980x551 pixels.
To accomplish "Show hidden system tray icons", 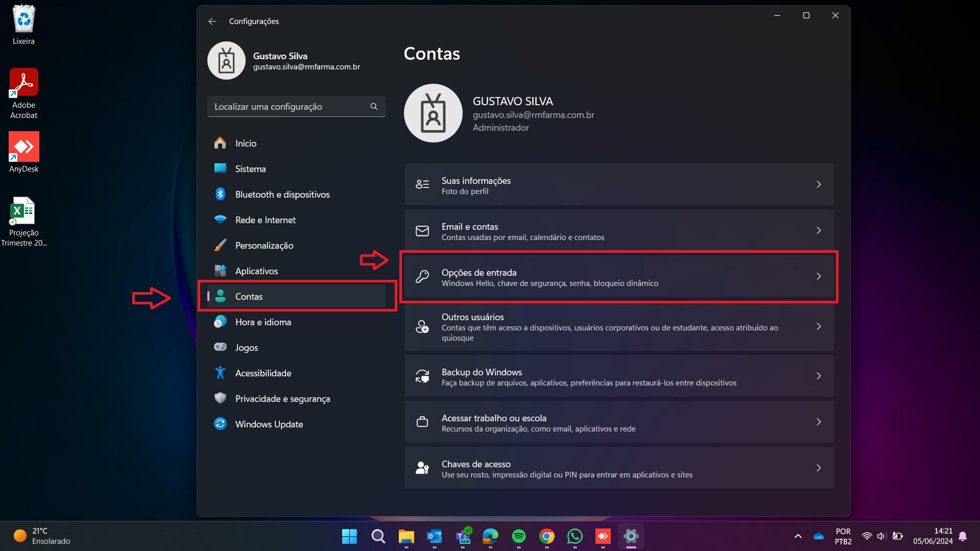I will point(798,536).
